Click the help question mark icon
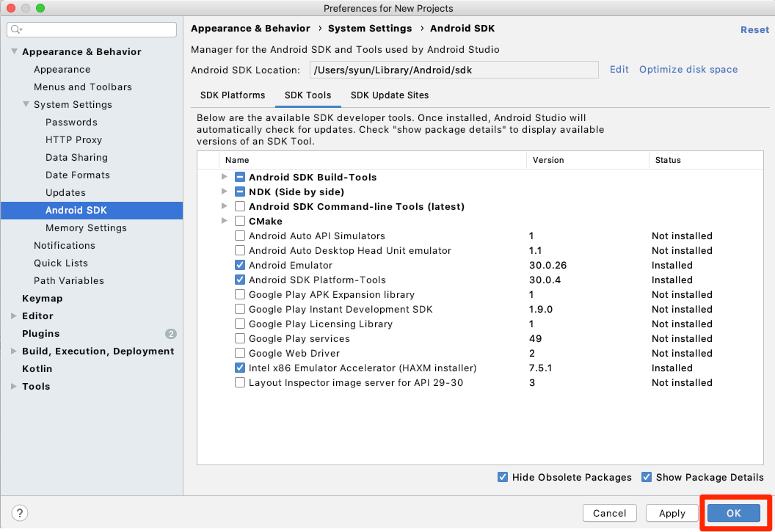The height and width of the screenshot is (532, 775). (20, 513)
